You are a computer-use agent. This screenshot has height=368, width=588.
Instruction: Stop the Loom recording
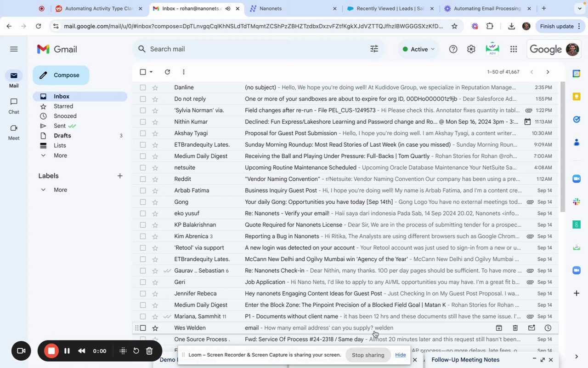(51, 351)
